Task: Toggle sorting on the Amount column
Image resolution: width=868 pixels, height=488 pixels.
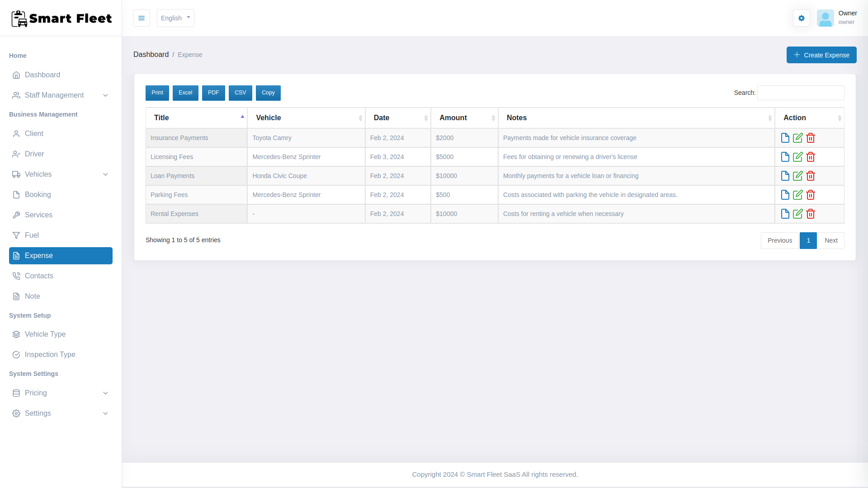Action: [494, 118]
